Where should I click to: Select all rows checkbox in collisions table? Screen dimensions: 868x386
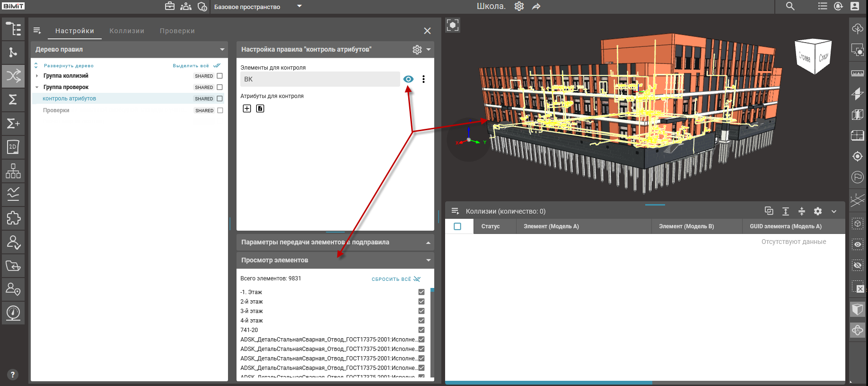[457, 226]
